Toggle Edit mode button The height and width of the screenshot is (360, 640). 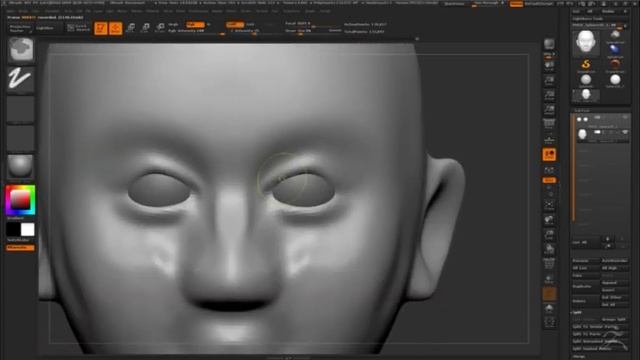pyautogui.click(x=101, y=28)
